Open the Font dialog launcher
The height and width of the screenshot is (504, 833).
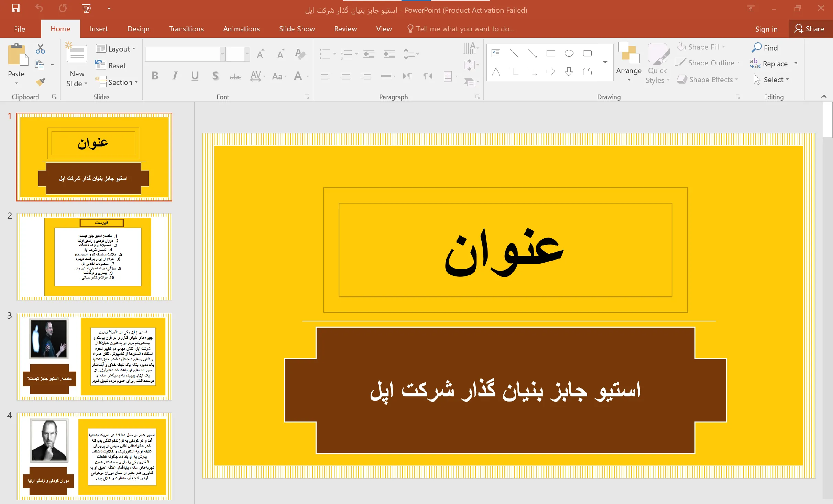tap(307, 97)
